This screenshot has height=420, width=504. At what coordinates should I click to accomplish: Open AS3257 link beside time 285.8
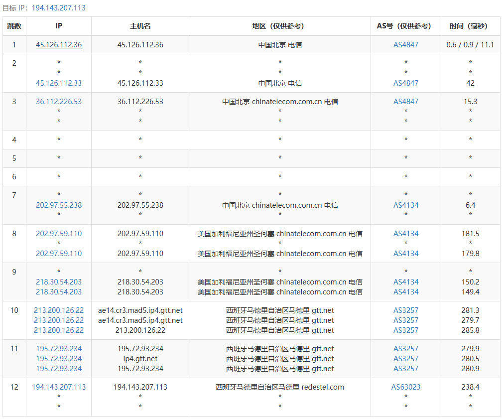406,330
